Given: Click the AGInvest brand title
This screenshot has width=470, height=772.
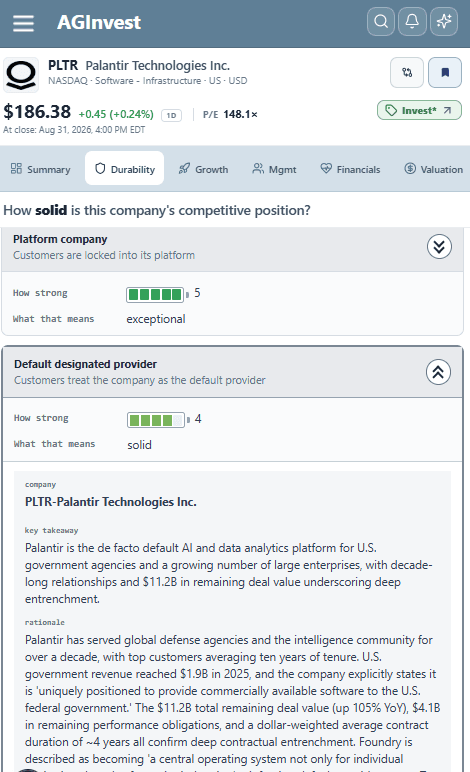Looking at the screenshot, I should point(99,23).
